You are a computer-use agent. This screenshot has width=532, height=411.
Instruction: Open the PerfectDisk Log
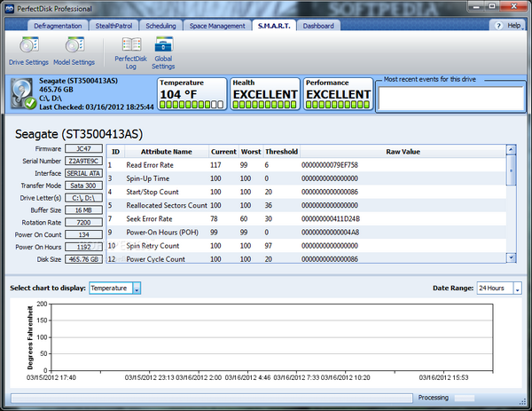click(130, 53)
